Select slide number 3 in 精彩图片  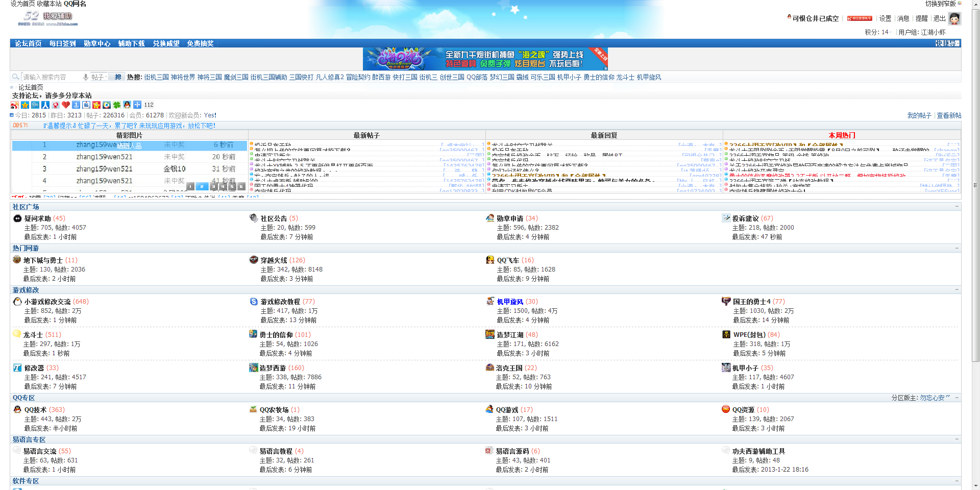(x=213, y=187)
